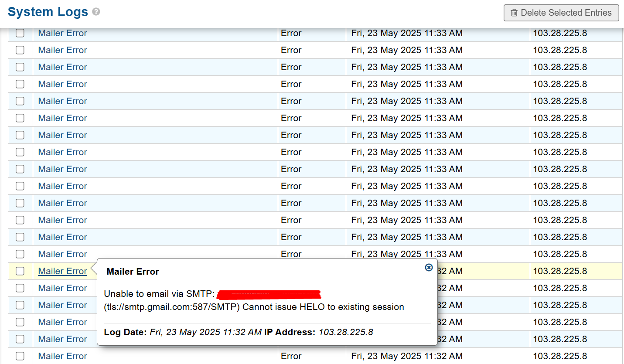Tick checkbox directly above the highlighted row
624x364 pixels.
(20, 254)
